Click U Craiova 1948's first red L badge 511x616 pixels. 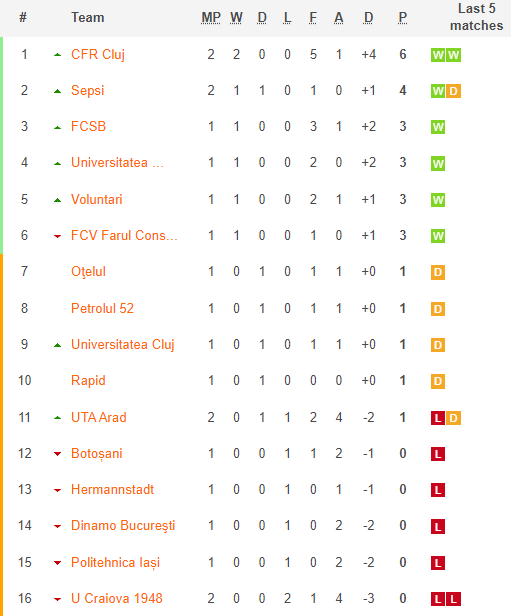[x=438, y=600]
